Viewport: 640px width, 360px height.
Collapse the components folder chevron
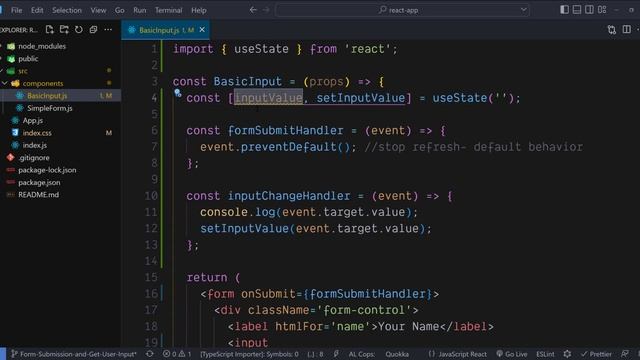[x=5, y=83]
